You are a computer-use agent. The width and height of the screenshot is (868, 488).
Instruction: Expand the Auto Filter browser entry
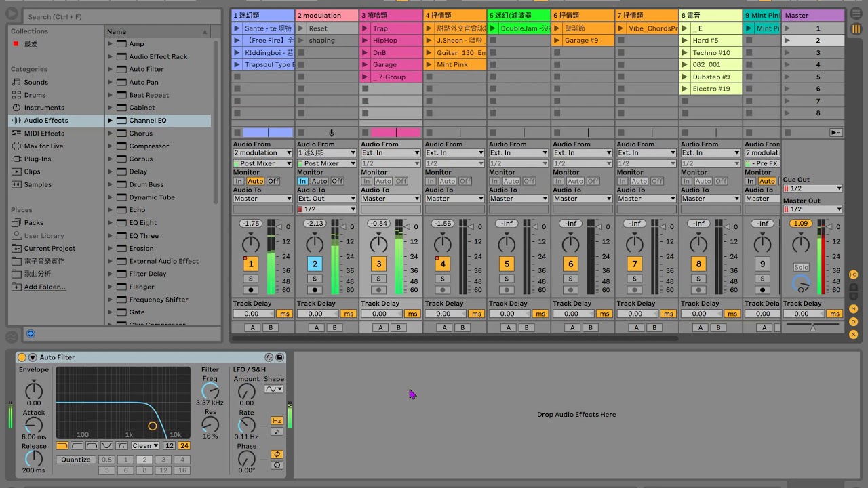(110, 69)
